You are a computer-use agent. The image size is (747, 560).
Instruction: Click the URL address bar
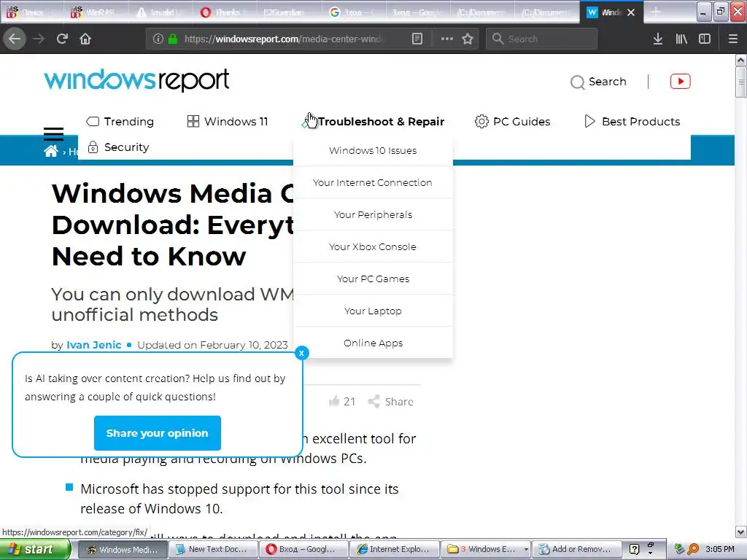tap(286, 39)
